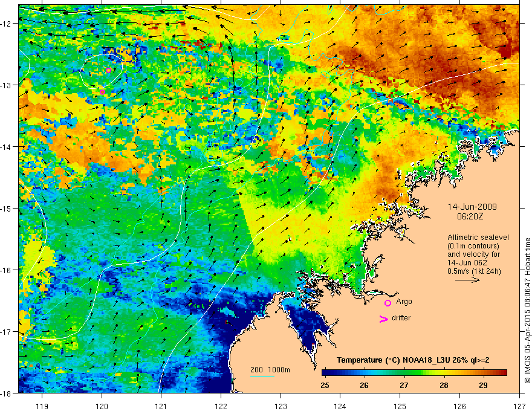Click the '(0.1m contours)' text

coord(473,246)
